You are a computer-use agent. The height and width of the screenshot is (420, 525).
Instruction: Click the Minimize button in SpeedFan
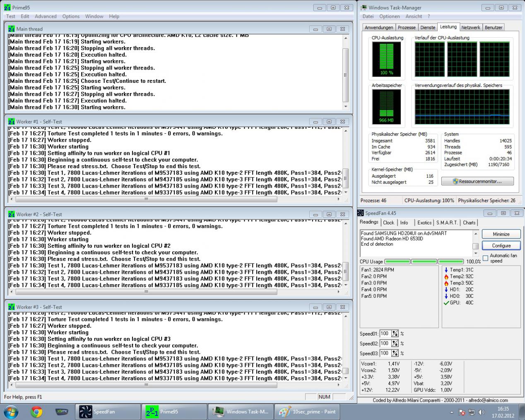501,234
